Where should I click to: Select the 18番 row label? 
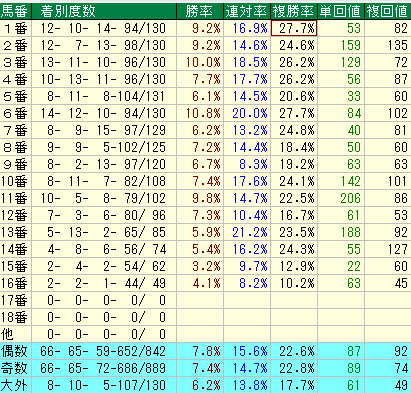click(16, 317)
